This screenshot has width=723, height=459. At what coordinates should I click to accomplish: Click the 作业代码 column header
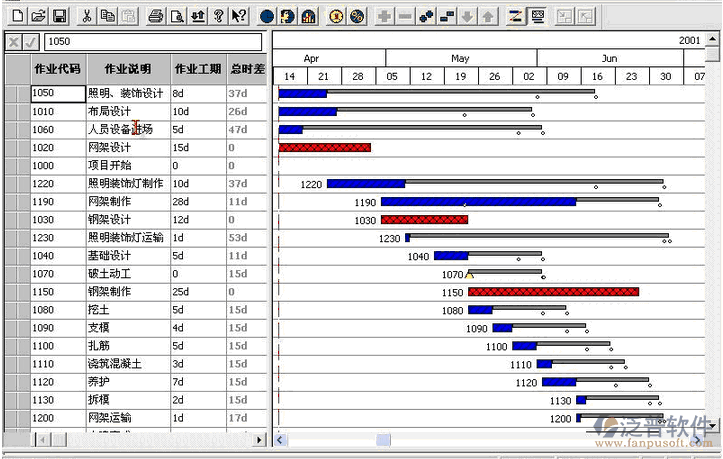57,69
